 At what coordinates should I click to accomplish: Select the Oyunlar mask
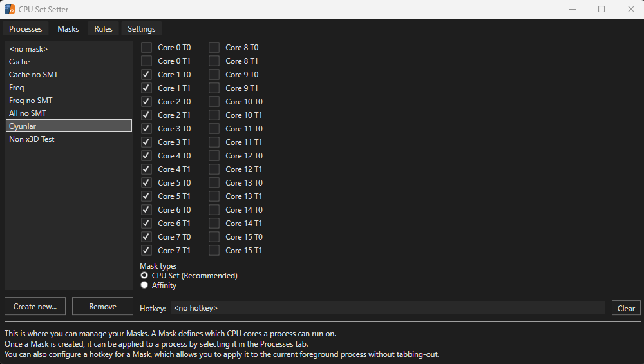pyautogui.click(x=69, y=126)
